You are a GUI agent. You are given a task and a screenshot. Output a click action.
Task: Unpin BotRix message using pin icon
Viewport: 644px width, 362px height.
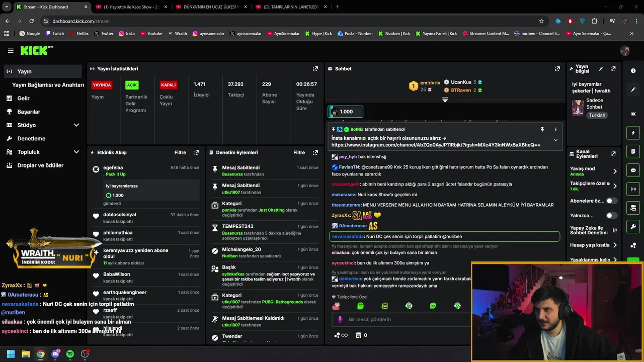click(x=542, y=129)
